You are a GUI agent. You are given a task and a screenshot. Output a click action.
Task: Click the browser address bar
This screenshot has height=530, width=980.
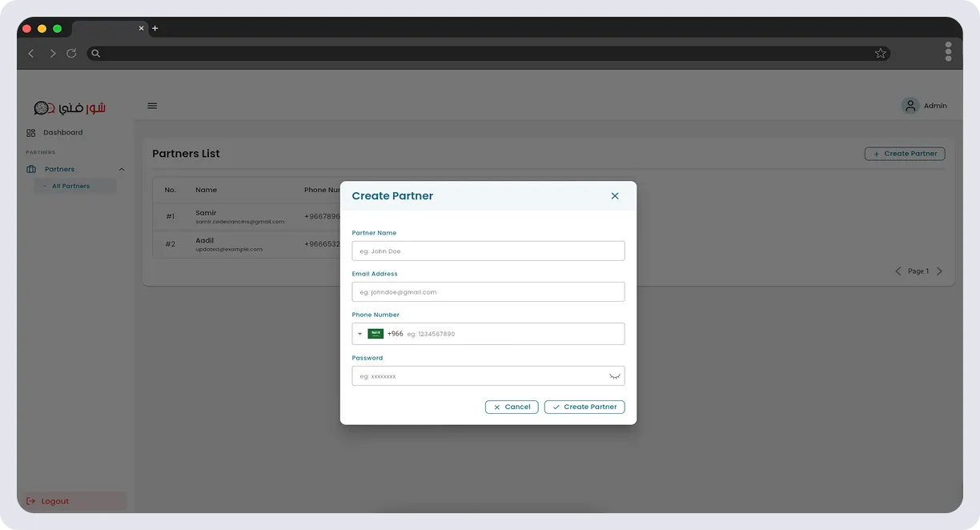[488, 54]
